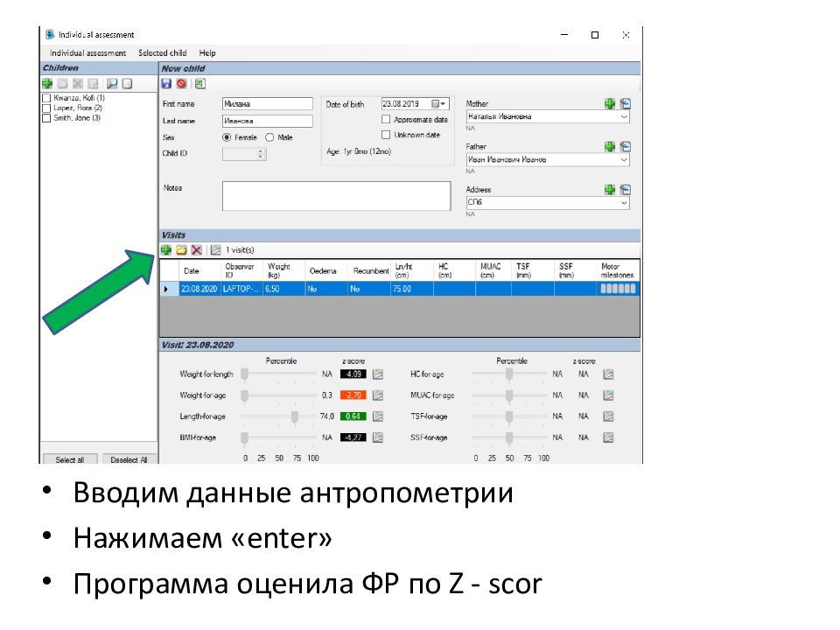Show SSF-for-age growth chart
Image resolution: width=840 pixels, height=630 pixels.
tap(608, 437)
